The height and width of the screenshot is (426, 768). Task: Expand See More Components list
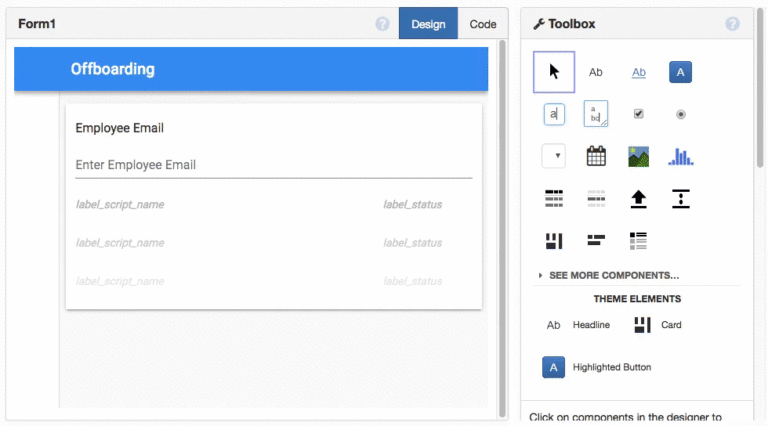pyautogui.click(x=613, y=275)
